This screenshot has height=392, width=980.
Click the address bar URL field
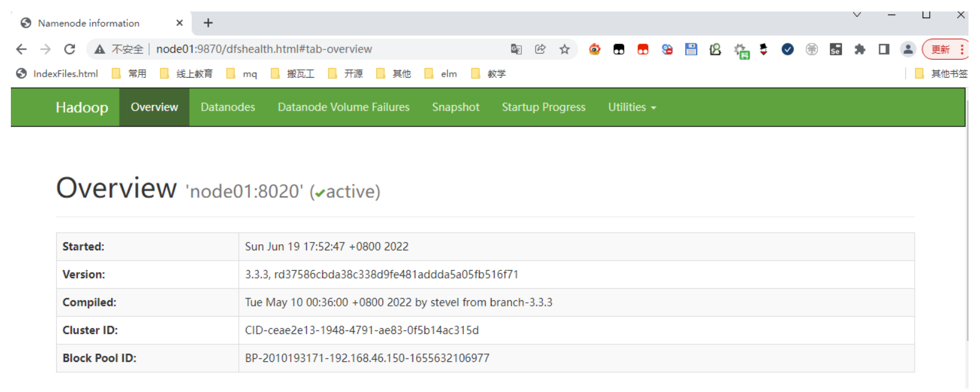pyautogui.click(x=264, y=49)
